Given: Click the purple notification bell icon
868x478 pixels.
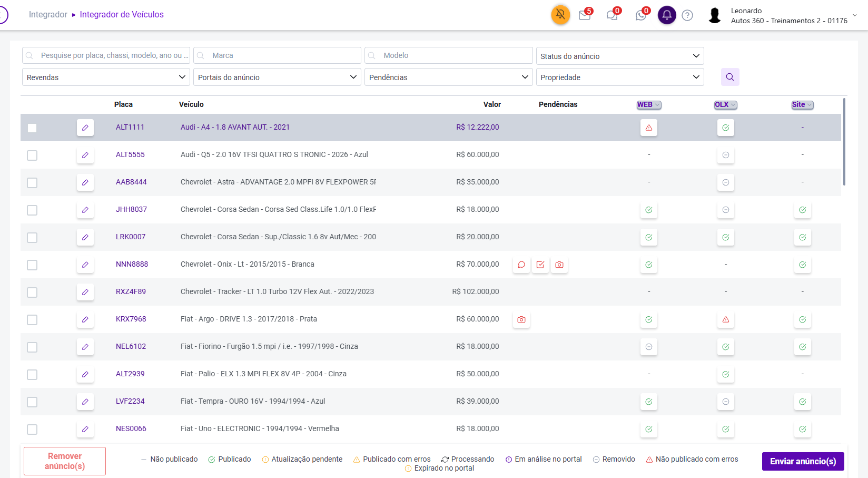Looking at the screenshot, I should 667,15.
